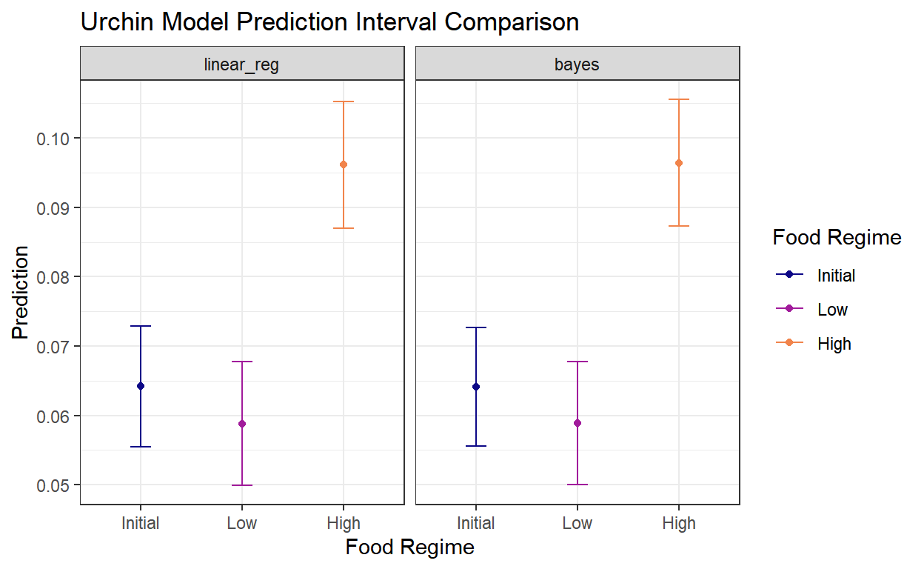Click the High x-axis label under bayes panel
The width and height of the screenshot is (924, 569).
click(679, 523)
